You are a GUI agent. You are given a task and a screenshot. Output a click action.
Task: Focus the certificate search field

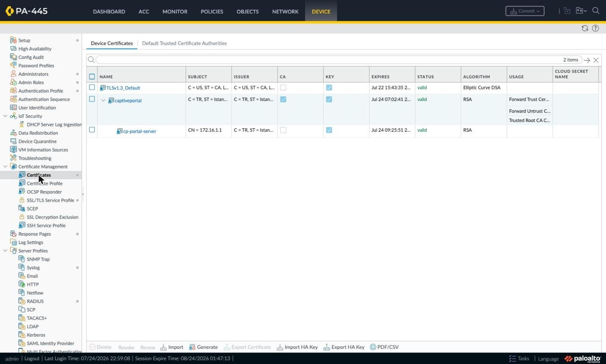(x=339, y=60)
